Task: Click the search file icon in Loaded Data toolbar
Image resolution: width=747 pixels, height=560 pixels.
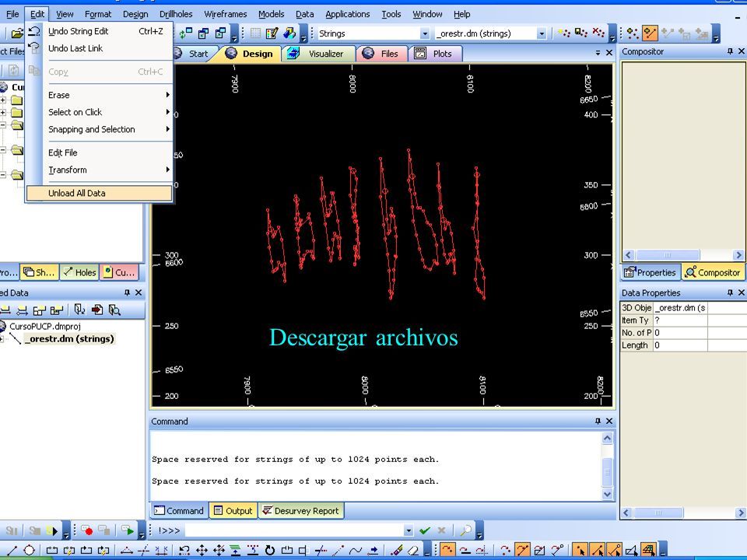Action: (114, 310)
